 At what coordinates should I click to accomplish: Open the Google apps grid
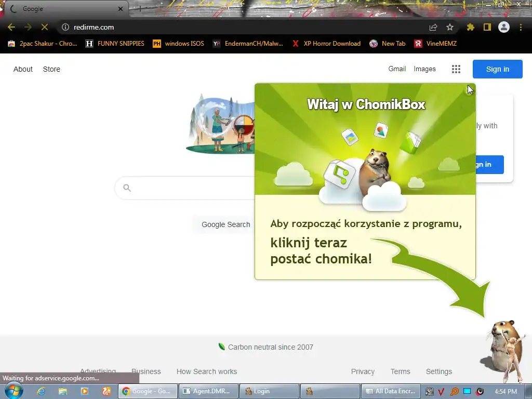click(x=456, y=69)
